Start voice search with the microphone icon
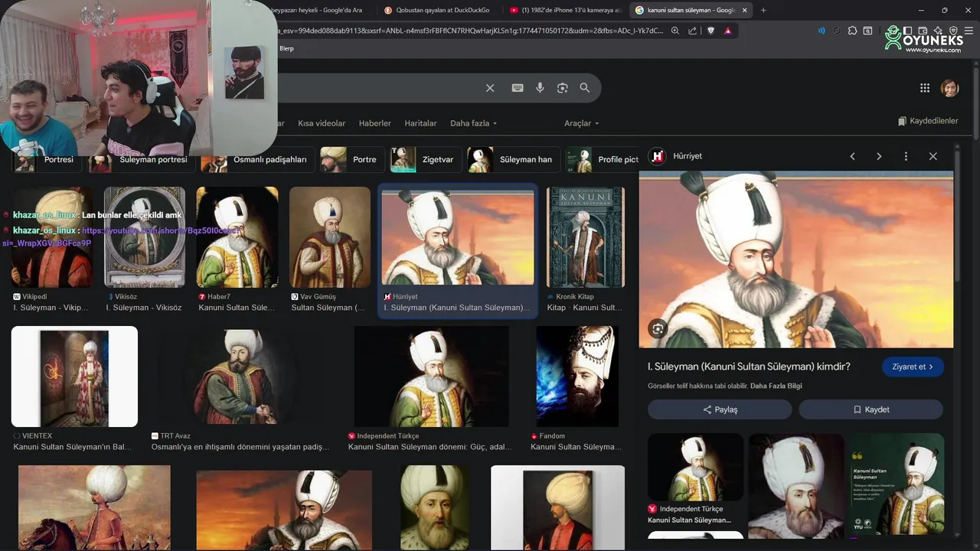 [540, 88]
